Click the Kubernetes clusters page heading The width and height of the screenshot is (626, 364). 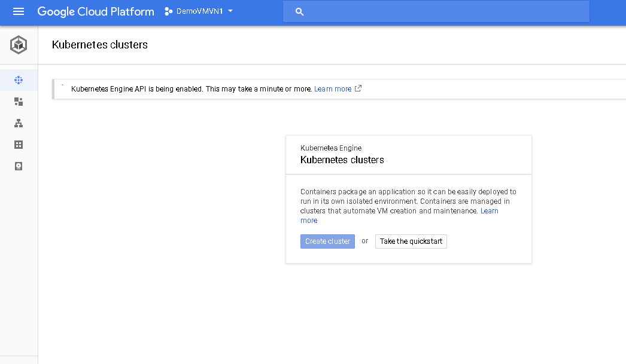pos(100,45)
